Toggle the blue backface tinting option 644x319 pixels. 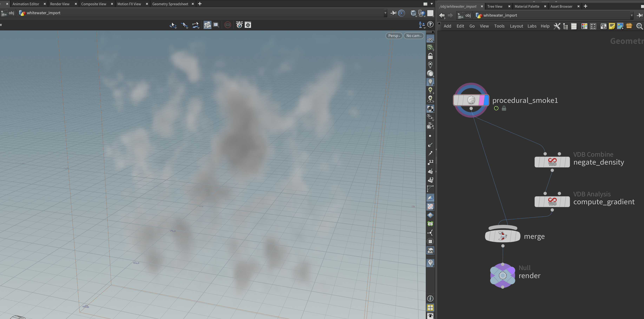[430, 198]
